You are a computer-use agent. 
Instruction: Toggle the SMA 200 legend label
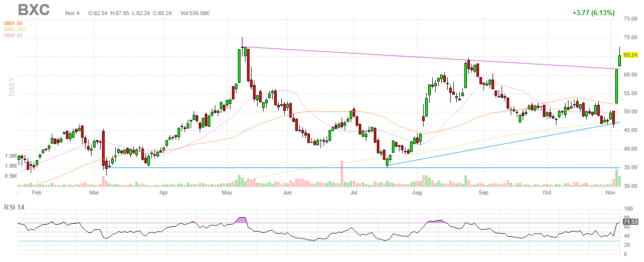[15, 29]
